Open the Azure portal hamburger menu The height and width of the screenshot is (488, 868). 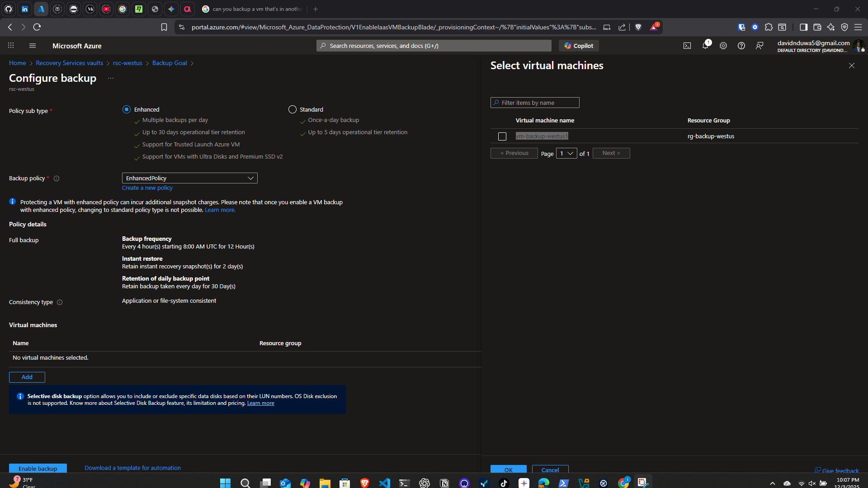pyautogui.click(x=32, y=46)
